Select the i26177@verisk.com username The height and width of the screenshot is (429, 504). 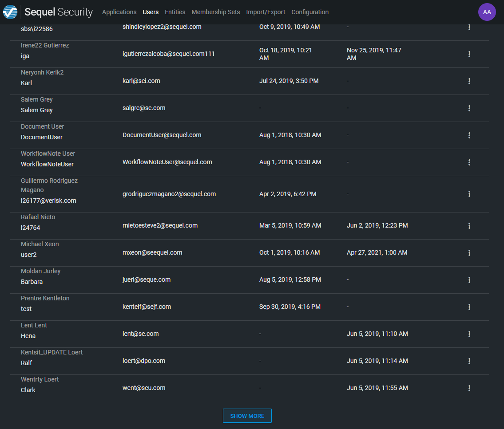[x=48, y=201]
